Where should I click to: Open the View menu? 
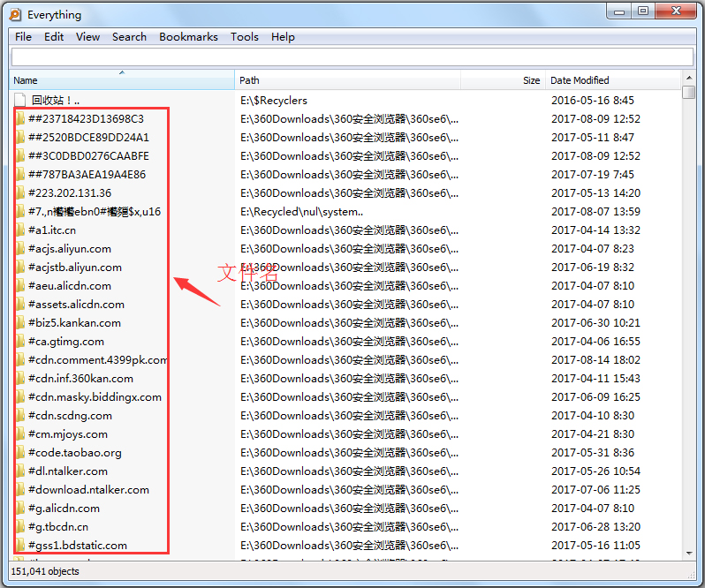tap(87, 37)
